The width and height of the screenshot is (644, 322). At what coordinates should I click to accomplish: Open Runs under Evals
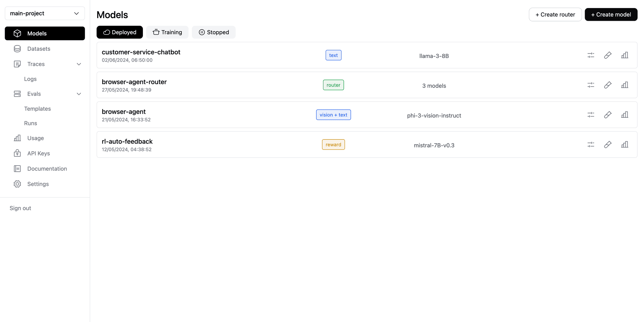tap(31, 123)
